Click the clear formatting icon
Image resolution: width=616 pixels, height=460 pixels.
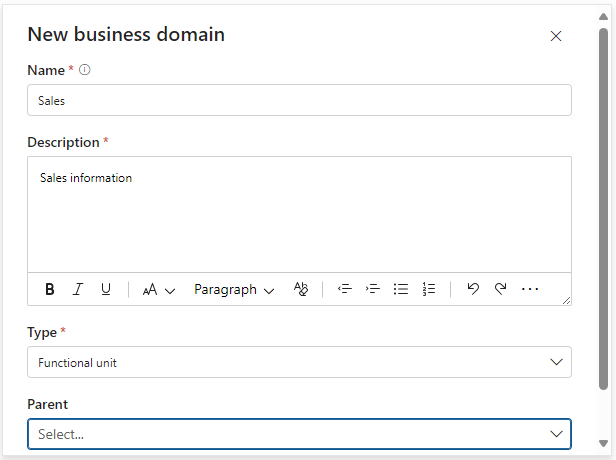click(301, 289)
